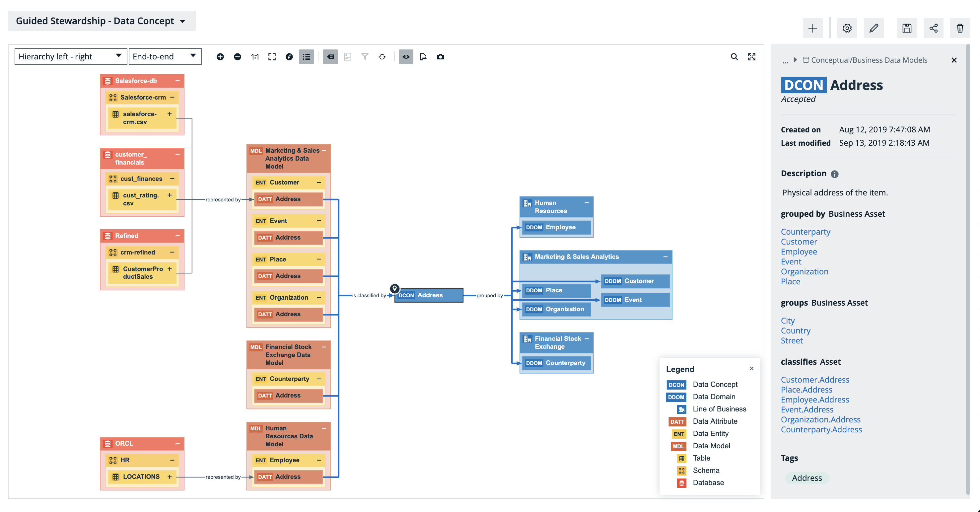Click the Address tag chip
Image resolution: width=980 pixels, height=512 pixels.
point(806,478)
